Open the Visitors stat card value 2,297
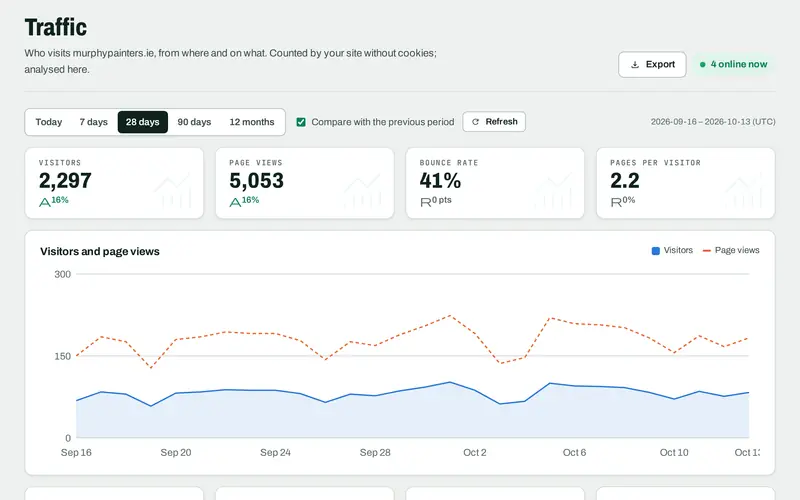 [65, 181]
